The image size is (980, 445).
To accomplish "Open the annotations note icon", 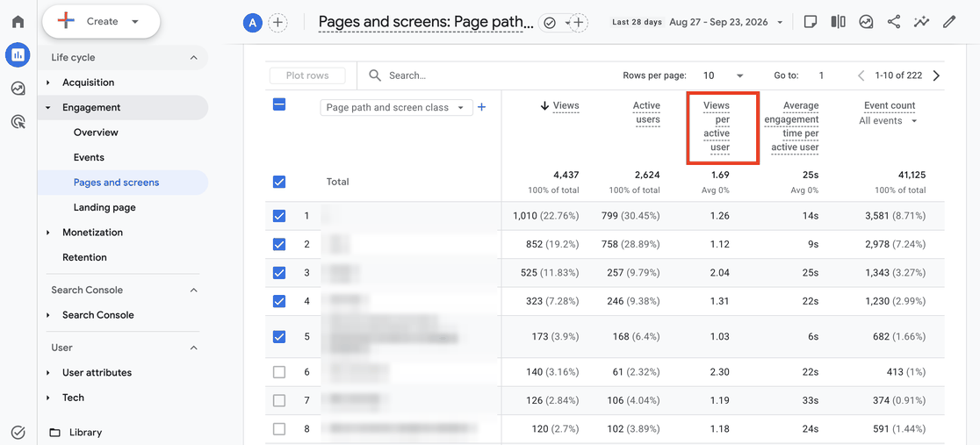I will pyautogui.click(x=810, y=22).
